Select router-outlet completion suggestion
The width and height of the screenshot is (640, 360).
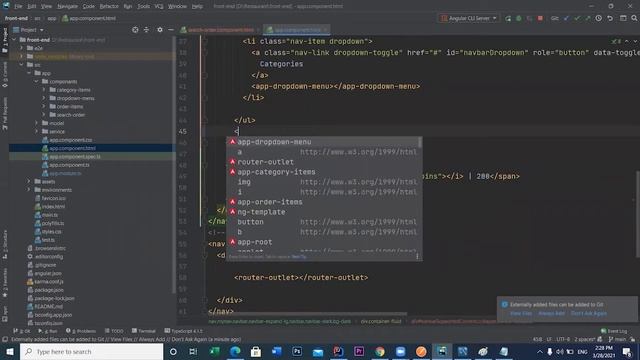click(x=322, y=162)
